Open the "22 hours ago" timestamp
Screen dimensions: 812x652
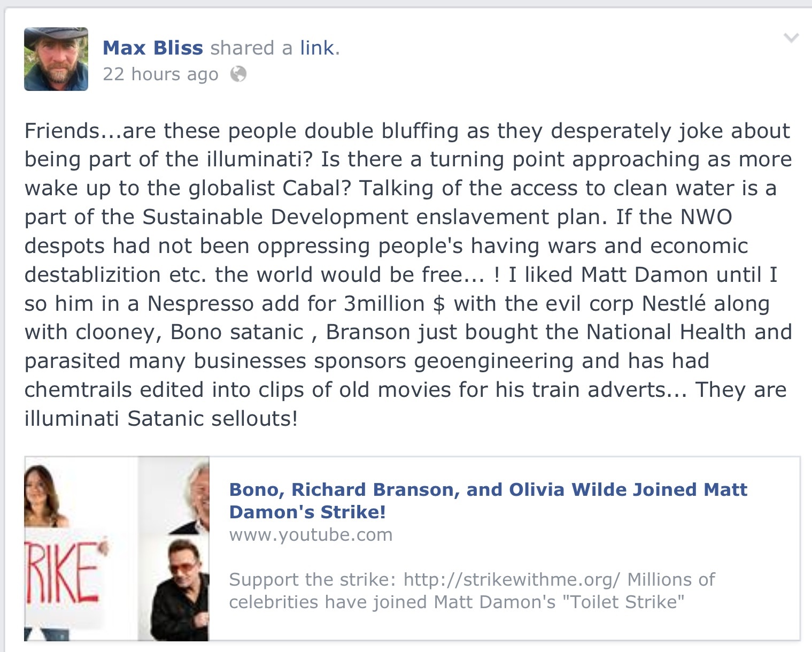(x=160, y=74)
